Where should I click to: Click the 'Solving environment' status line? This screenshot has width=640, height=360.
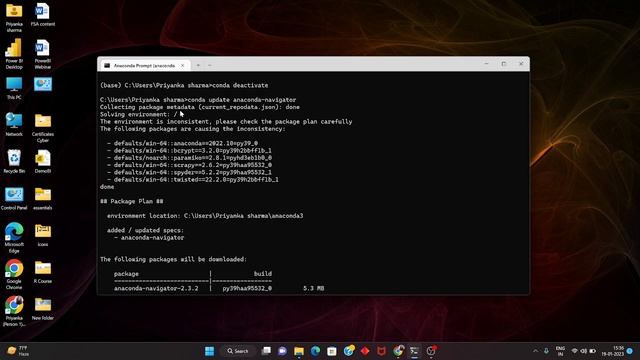139,114
